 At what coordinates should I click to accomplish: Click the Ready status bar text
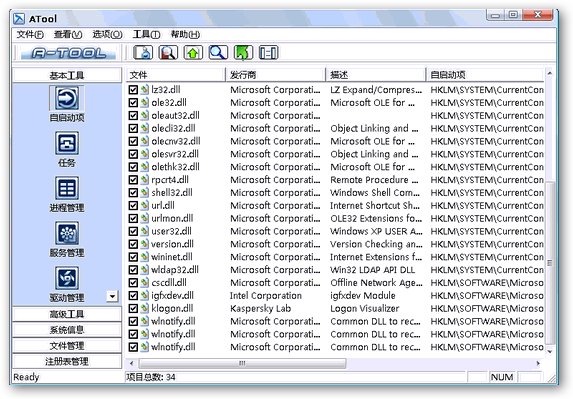click(26, 377)
